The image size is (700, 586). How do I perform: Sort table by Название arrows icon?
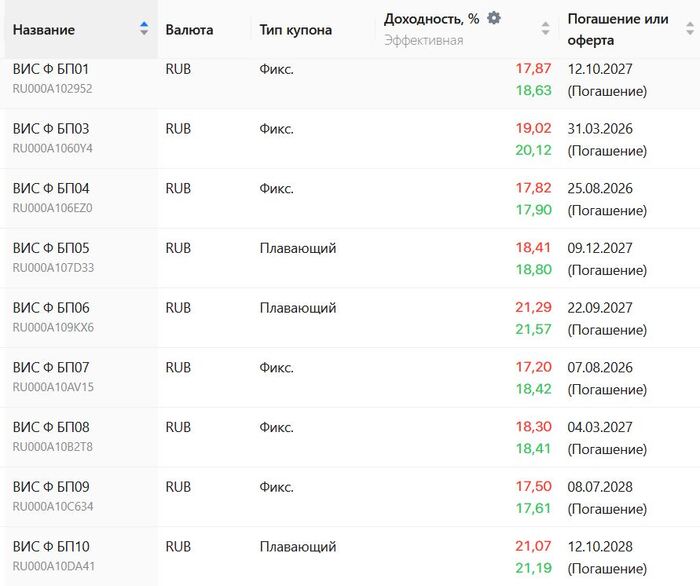pyautogui.click(x=145, y=29)
